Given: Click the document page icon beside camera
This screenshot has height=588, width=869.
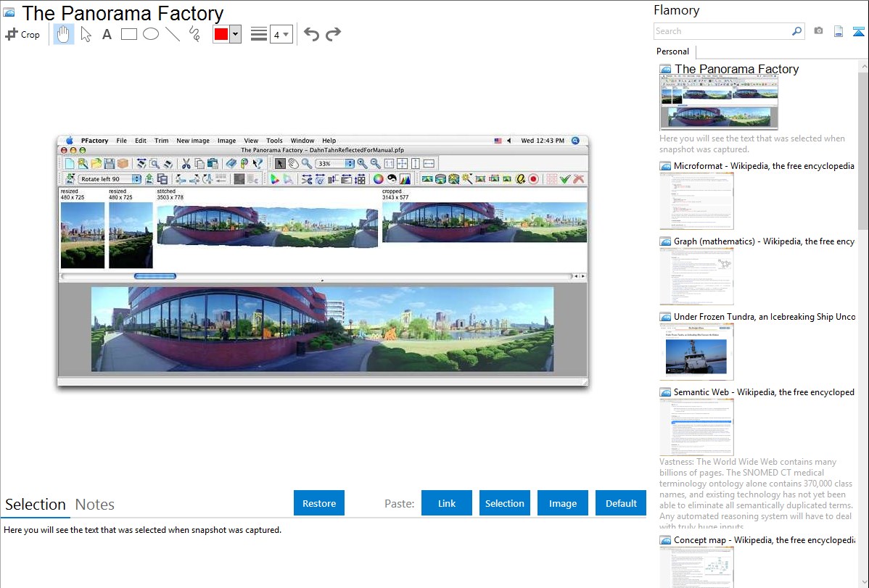Looking at the screenshot, I should [839, 31].
